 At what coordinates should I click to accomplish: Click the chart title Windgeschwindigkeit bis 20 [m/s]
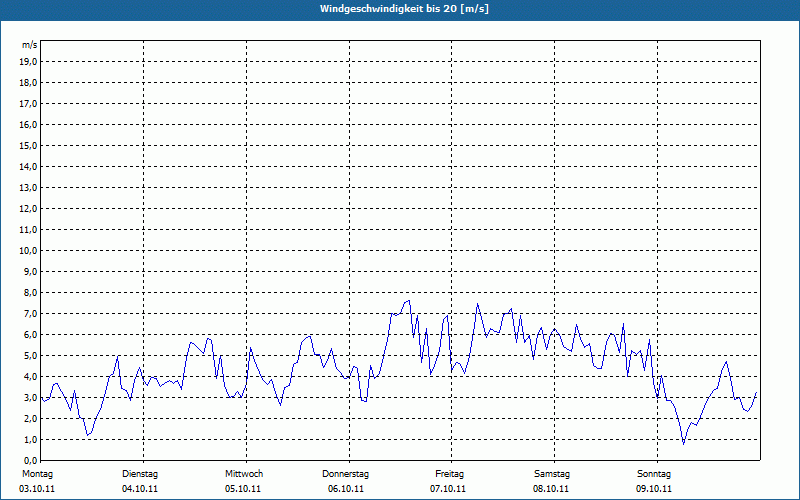[404, 9]
